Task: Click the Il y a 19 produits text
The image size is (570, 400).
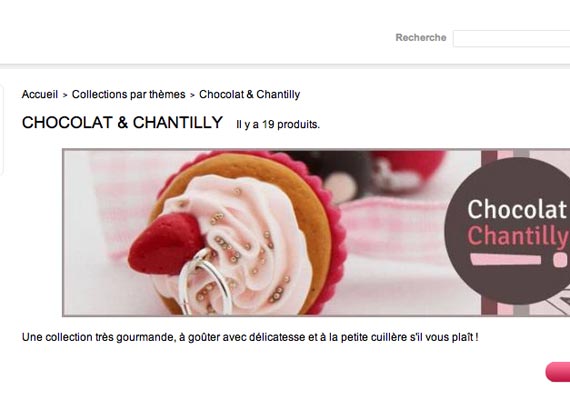Action: click(x=278, y=124)
